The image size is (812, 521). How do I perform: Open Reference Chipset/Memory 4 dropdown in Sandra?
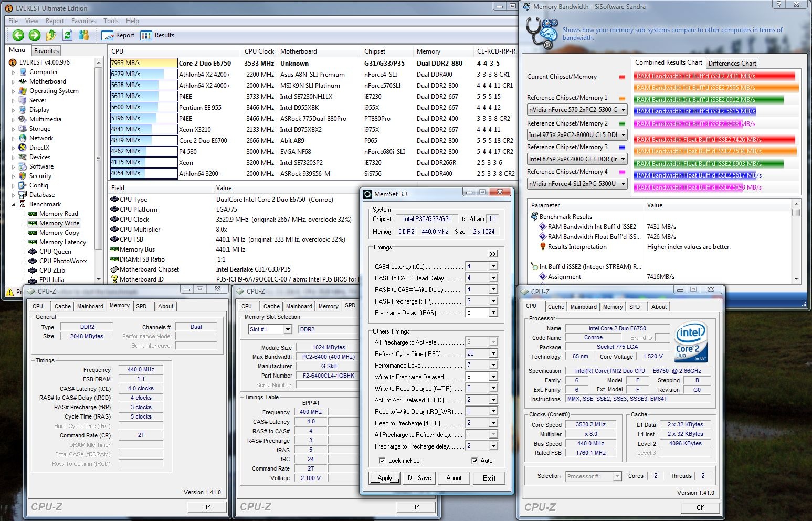click(623, 184)
